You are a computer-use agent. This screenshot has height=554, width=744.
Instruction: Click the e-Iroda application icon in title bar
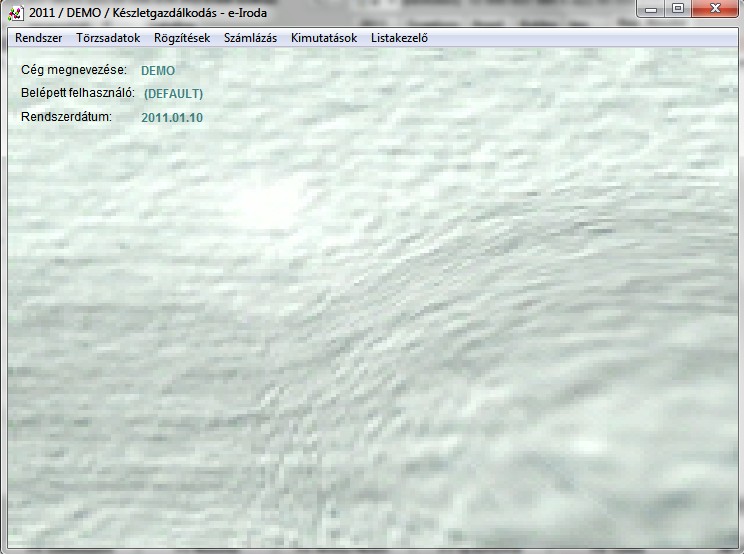(x=15, y=12)
